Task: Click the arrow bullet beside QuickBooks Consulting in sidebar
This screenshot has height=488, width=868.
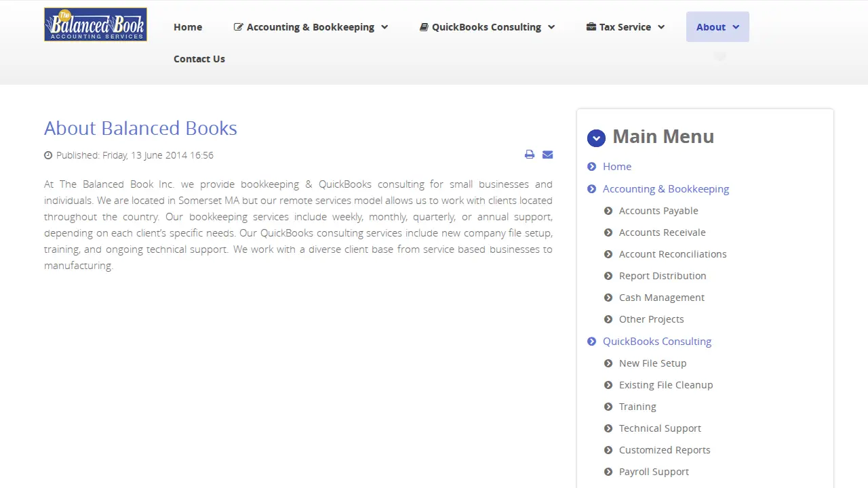Action: (x=592, y=342)
